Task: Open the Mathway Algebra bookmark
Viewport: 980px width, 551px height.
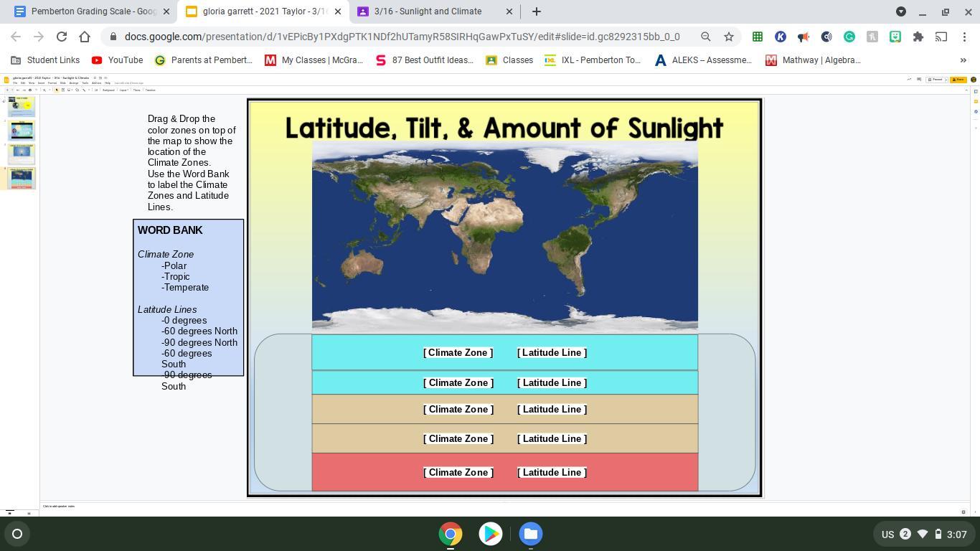Action: click(x=813, y=60)
